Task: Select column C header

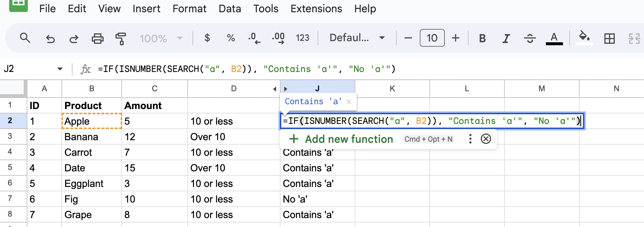Action: coord(155,89)
